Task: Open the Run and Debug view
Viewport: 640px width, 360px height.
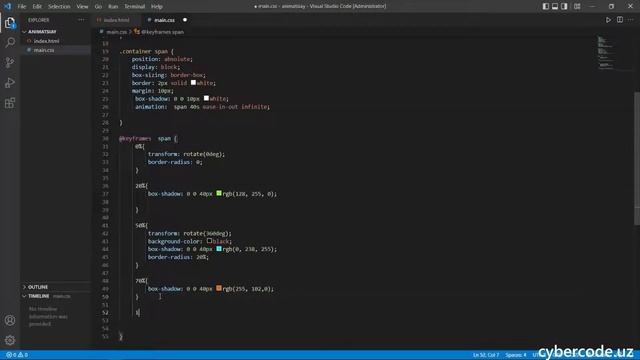Action: click(x=10, y=82)
